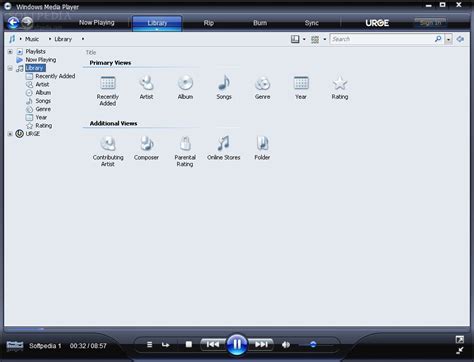The width and height of the screenshot is (474, 362).
Task: Open the Sync tab
Action: point(312,23)
